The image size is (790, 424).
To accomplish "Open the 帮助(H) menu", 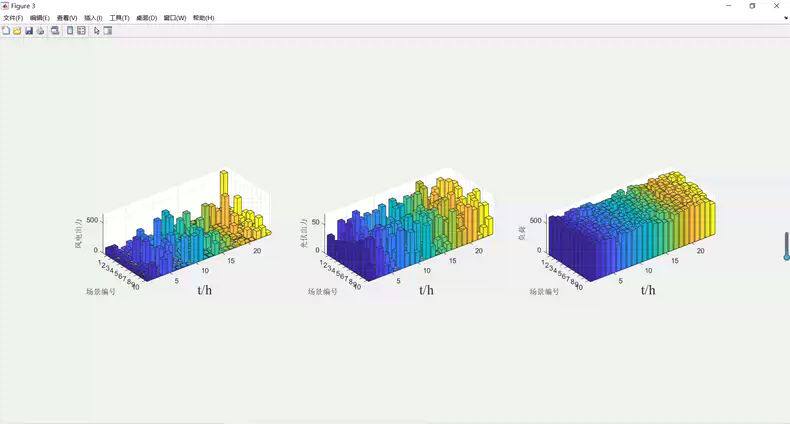I will point(204,18).
